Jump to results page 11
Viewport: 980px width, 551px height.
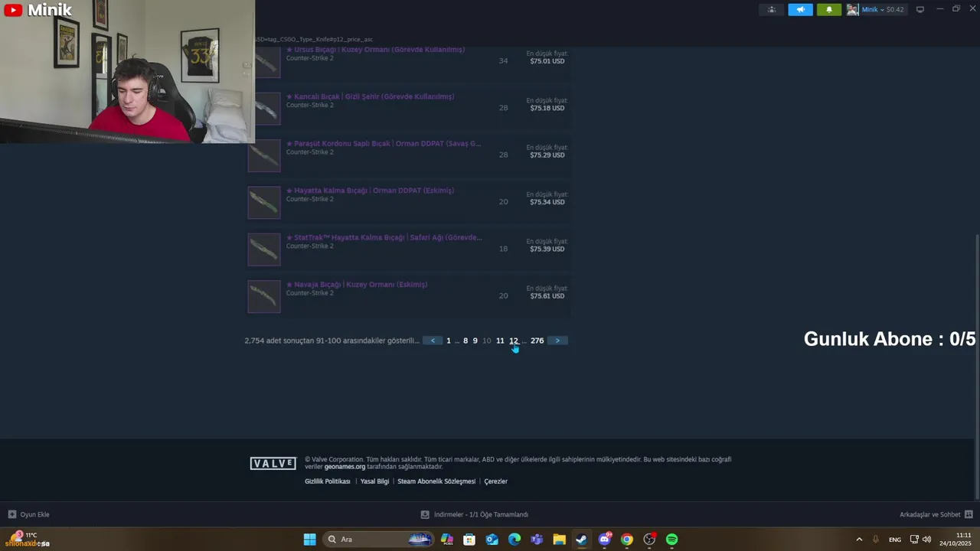click(500, 341)
